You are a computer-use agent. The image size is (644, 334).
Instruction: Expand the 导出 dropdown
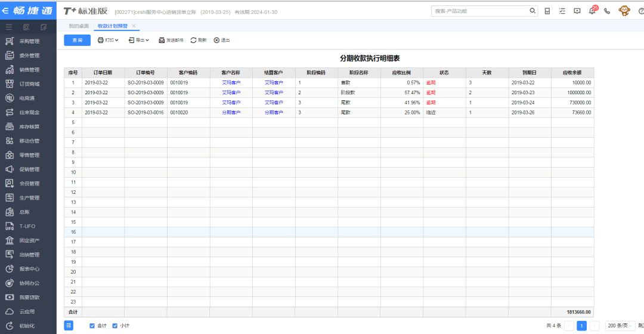click(x=139, y=40)
